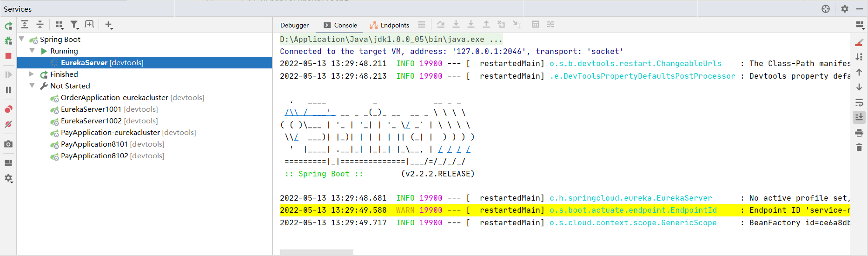Select EurekaServer [devtools] running service
This screenshot has width=868, height=256.
[145, 62]
